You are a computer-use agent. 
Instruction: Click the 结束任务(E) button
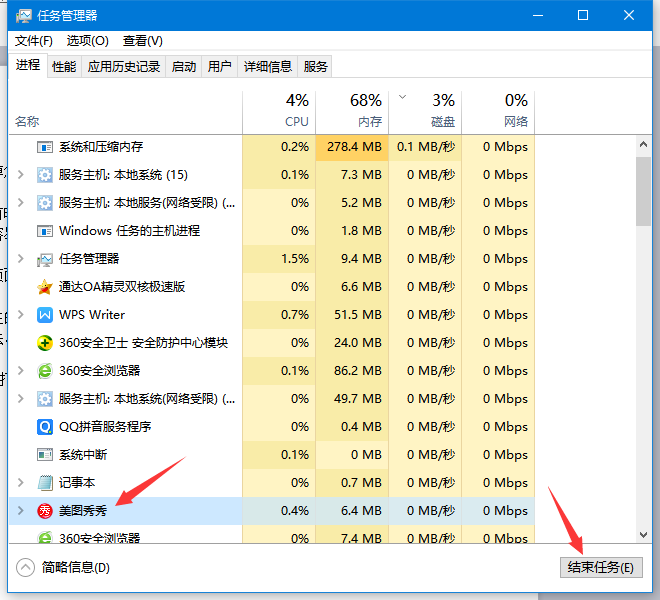(601, 568)
